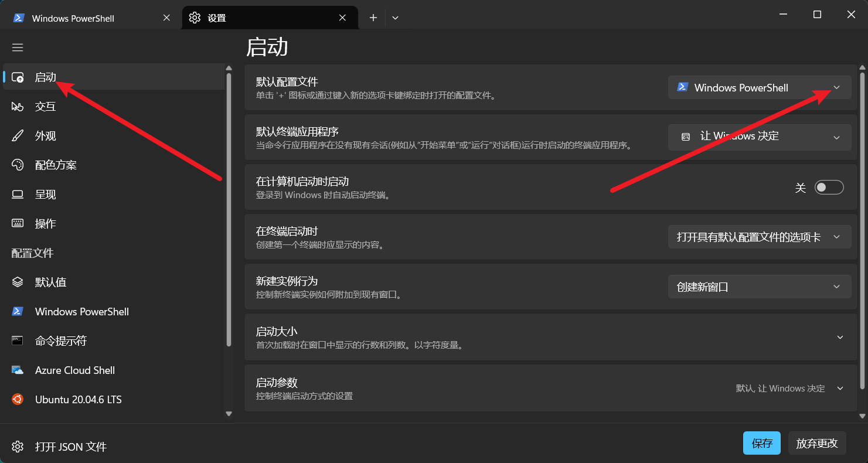
Task: Maximize the terminal window
Action: click(817, 15)
